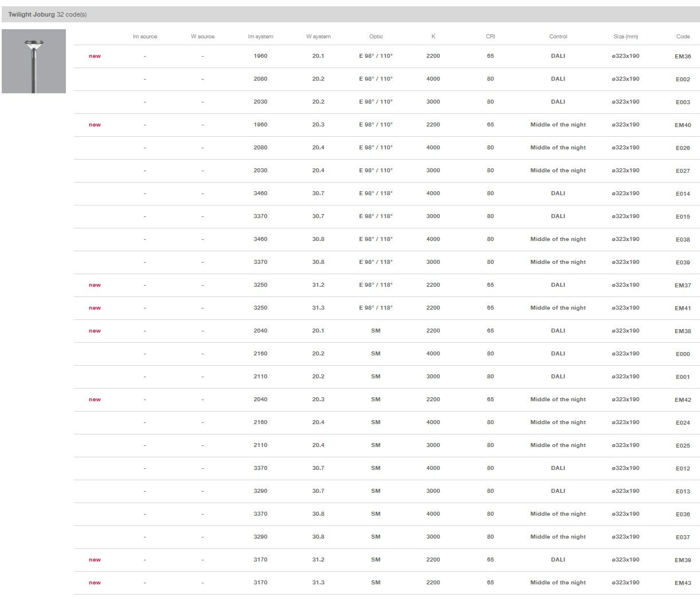
Task: Click the 'CRI' column header
Action: 490,37
